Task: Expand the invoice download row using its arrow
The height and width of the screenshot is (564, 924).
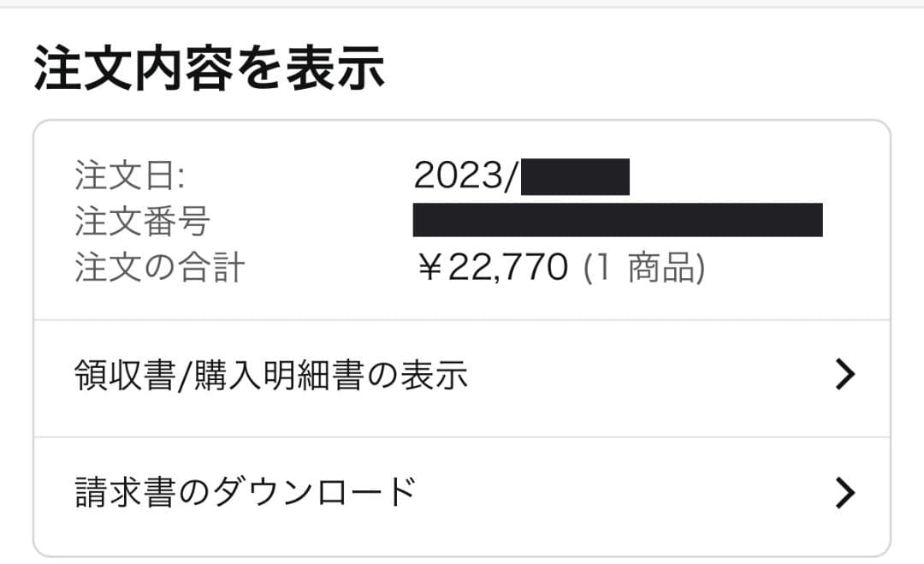Action: pos(846,492)
